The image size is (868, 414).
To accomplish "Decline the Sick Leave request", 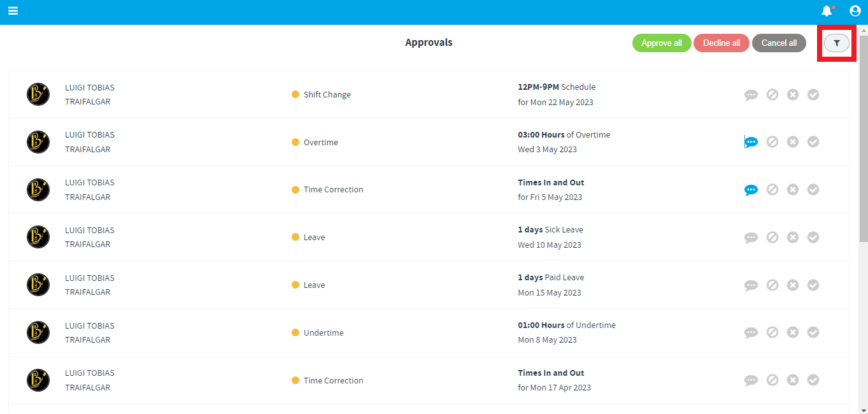I will (793, 237).
